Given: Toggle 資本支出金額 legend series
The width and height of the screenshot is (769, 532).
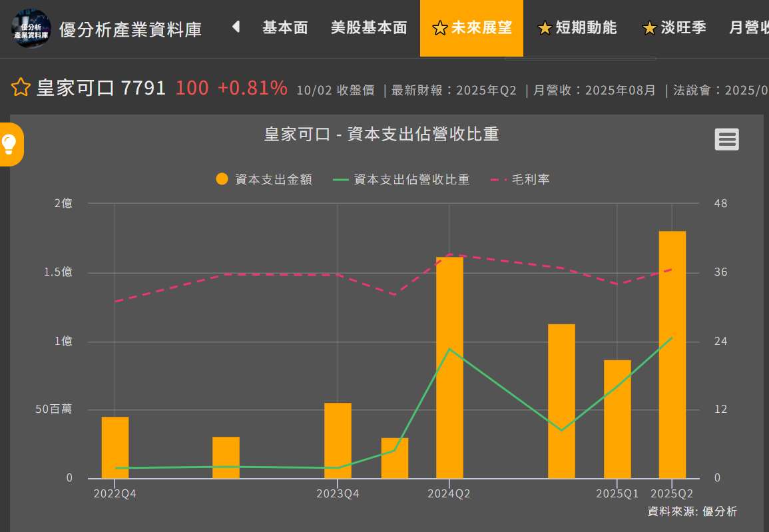Looking at the screenshot, I should tap(264, 179).
